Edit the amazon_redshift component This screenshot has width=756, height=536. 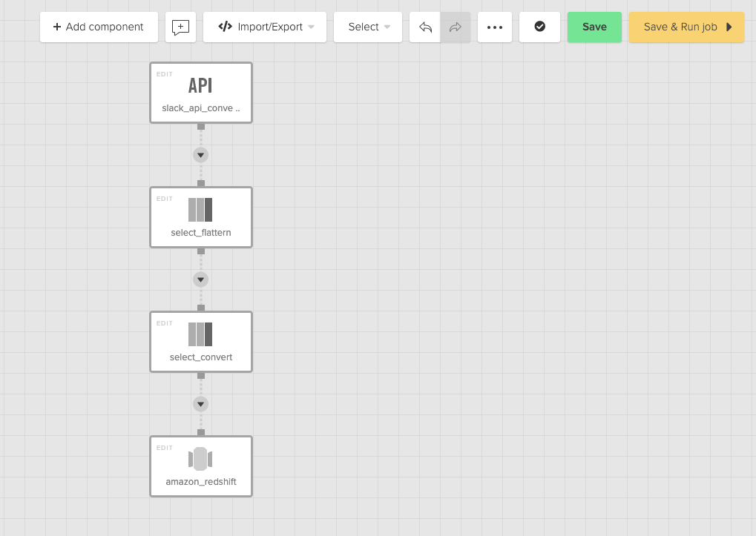coord(165,448)
